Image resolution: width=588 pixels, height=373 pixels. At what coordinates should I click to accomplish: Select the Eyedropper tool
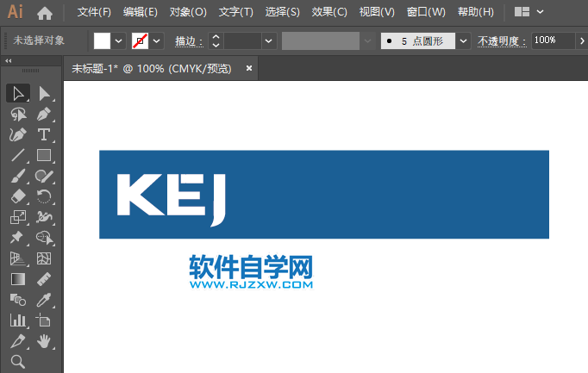44,300
